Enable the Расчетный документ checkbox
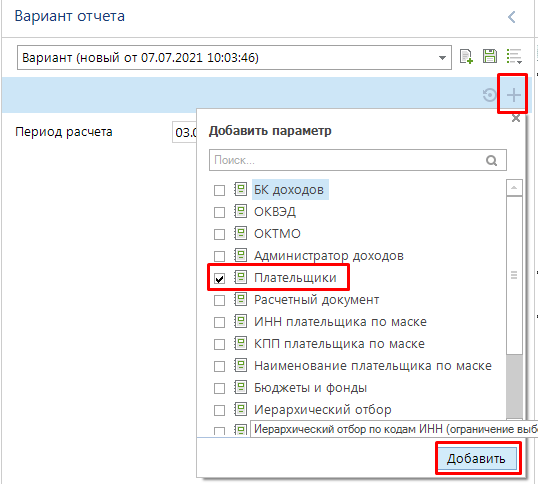Screen dimensions: 538x484 click(219, 300)
